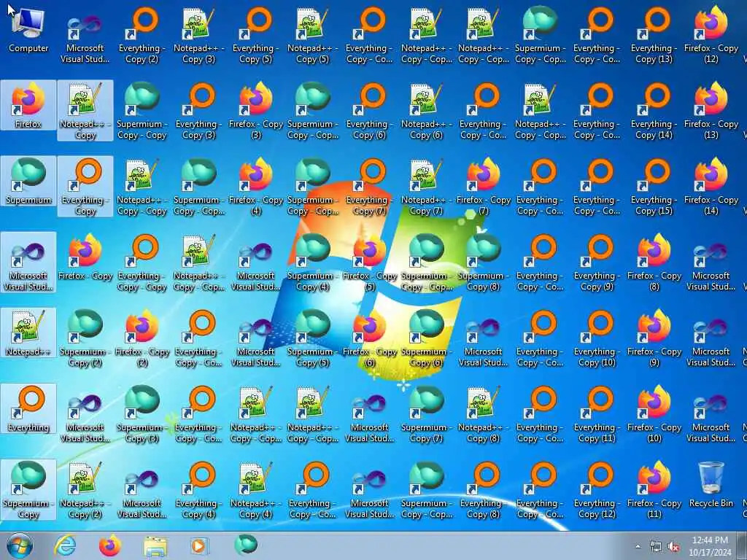Image resolution: width=747 pixels, height=560 pixels.
Task: Select Firefox - Copy (9) icon
Action: [654, 338]
